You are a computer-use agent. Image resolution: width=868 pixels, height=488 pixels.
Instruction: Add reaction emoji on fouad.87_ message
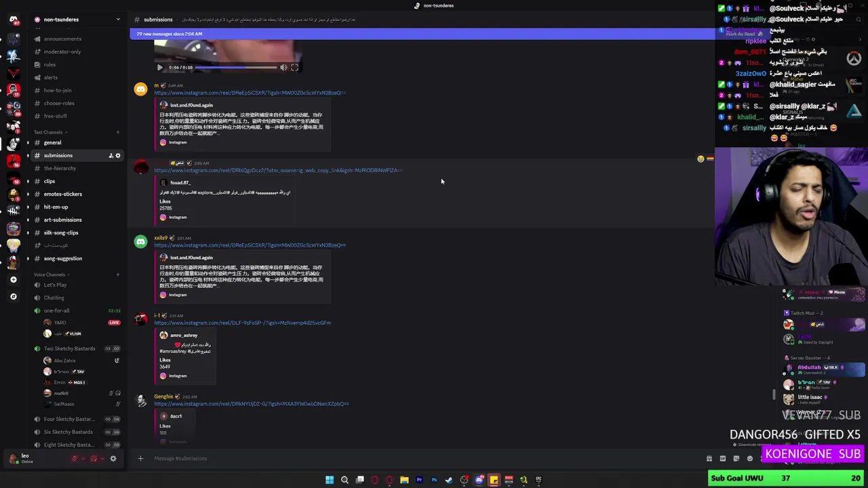701,159
